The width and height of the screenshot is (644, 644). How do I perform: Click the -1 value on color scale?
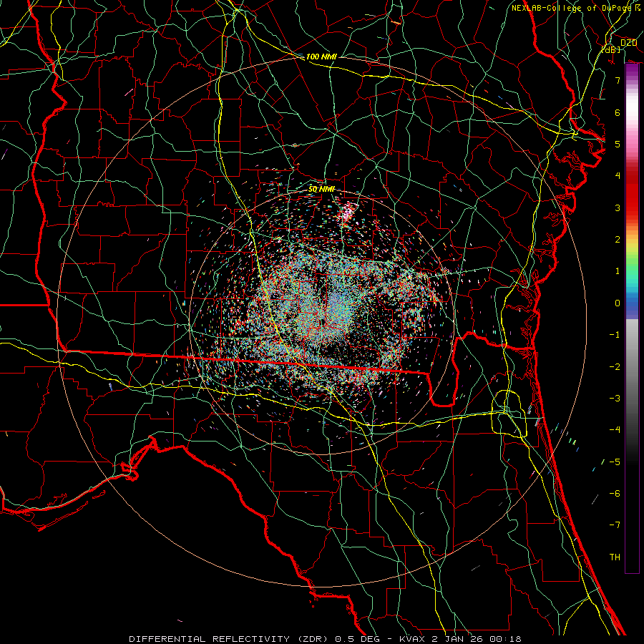[615, 335]
